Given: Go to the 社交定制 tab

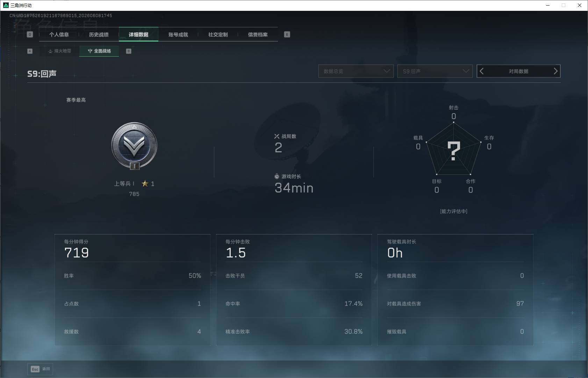Looking at the screenshot, I should (x=218, y=35).
